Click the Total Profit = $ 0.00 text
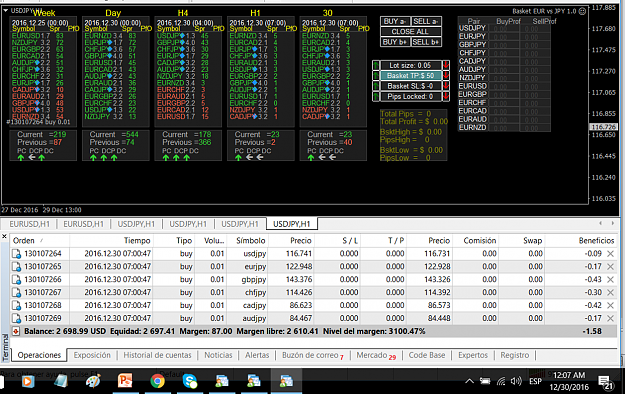 tap(414, 122)
